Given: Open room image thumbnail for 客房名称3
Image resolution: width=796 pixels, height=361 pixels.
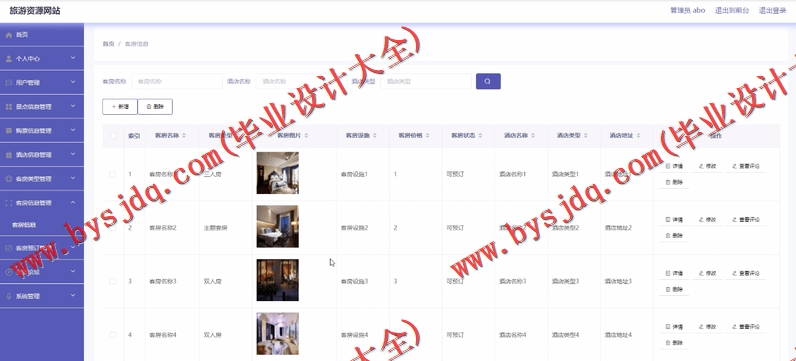Looking at the screenshot, I should (278, 280).
